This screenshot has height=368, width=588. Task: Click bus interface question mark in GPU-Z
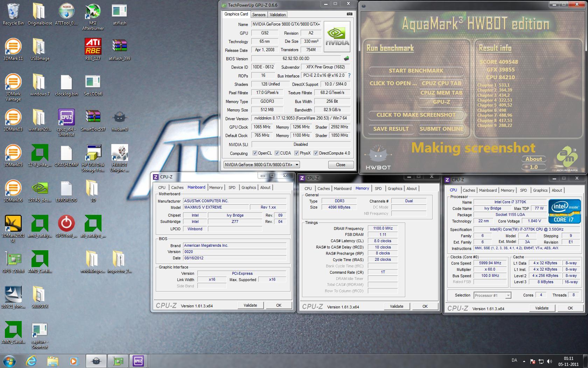click(349, 75)
